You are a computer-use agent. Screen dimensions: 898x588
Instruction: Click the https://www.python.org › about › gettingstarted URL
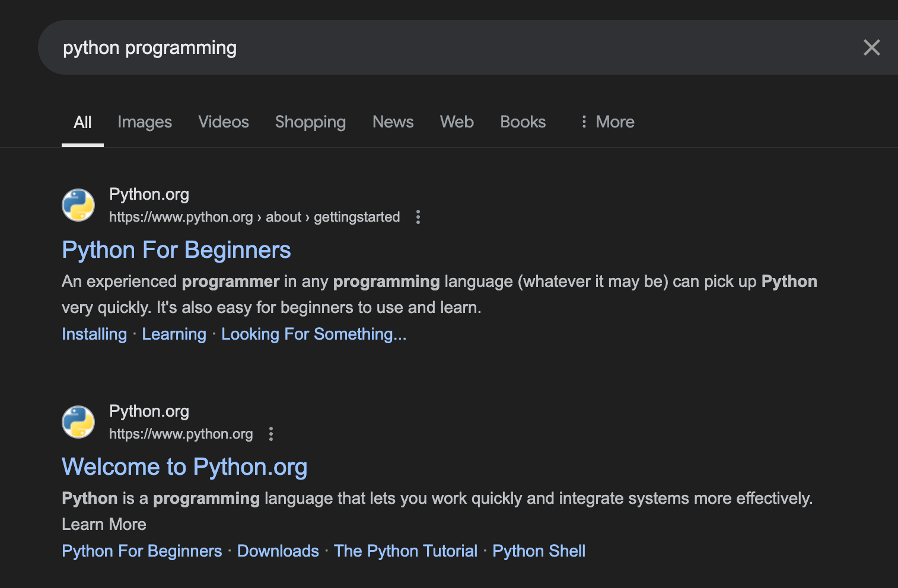[x=254, y=217]
